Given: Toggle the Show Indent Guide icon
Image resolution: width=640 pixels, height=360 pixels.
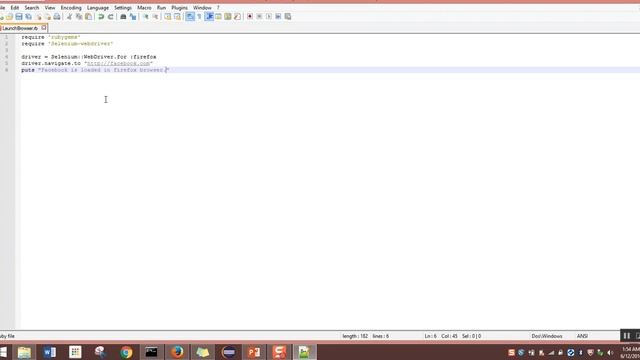Looking at the screenshot, I should pyautogui.click(x=209, y=17).
